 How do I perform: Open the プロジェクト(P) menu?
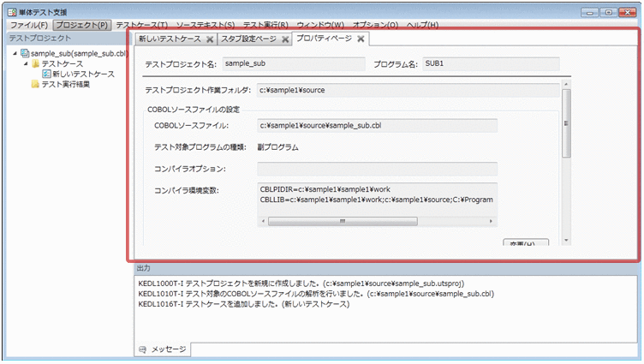pyautogui.click(x=81, y=25)
